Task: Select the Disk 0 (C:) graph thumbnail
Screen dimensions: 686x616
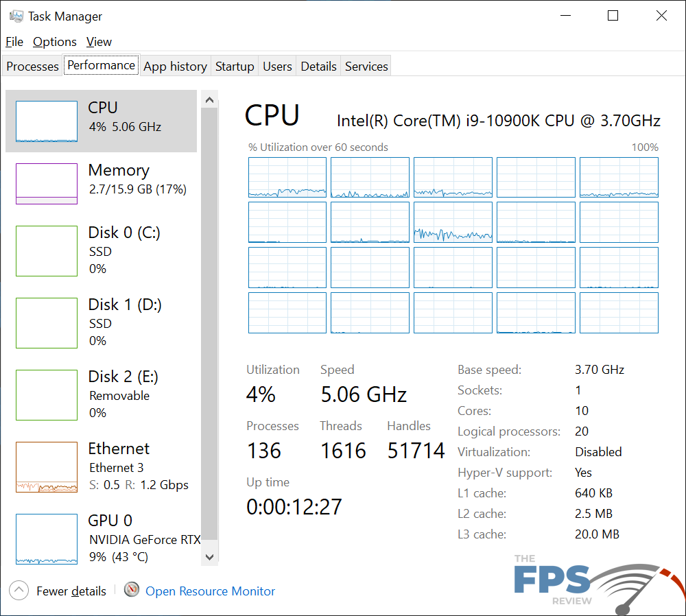Action: pyautogui.click(x=47, y=250)
